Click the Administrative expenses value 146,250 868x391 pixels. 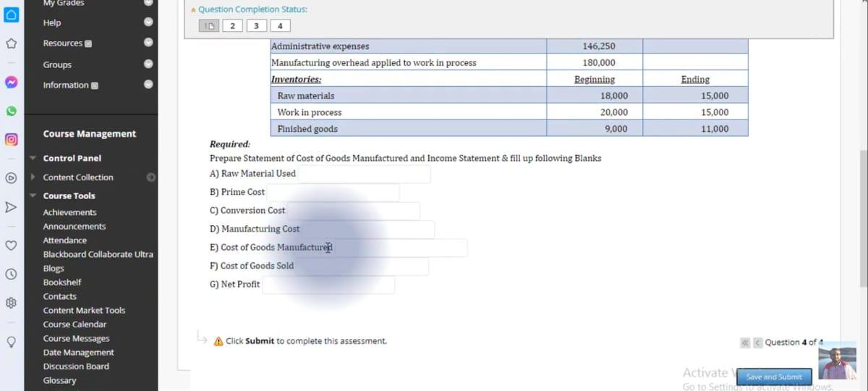click(x=599, y=46)
